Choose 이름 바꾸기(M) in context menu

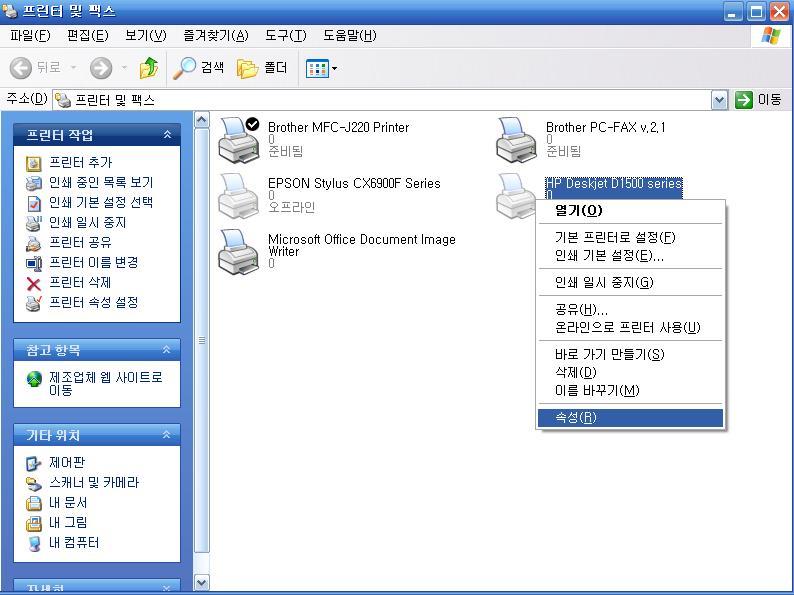(630, 390)
